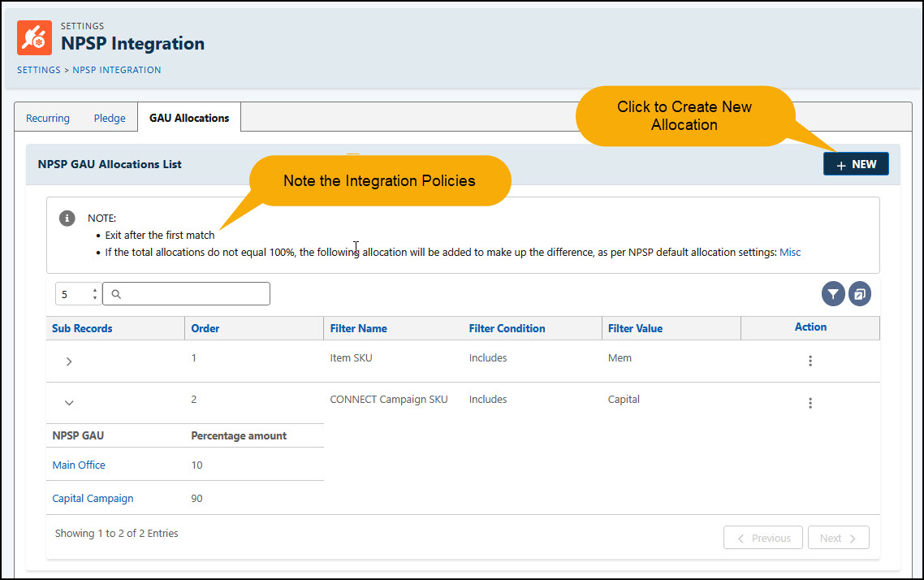Open the Misc default allocation link
The image size is (924, 580).
click(x=790, y=253)
